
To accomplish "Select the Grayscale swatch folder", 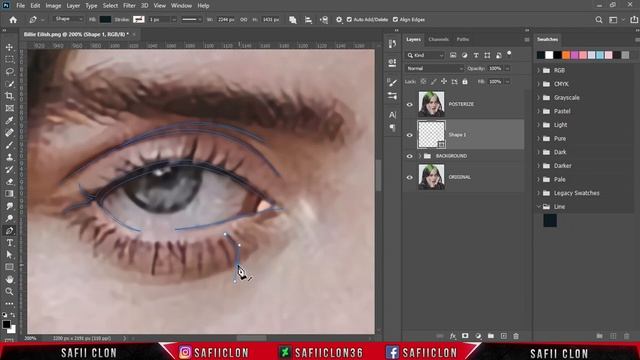I will 567,98.
